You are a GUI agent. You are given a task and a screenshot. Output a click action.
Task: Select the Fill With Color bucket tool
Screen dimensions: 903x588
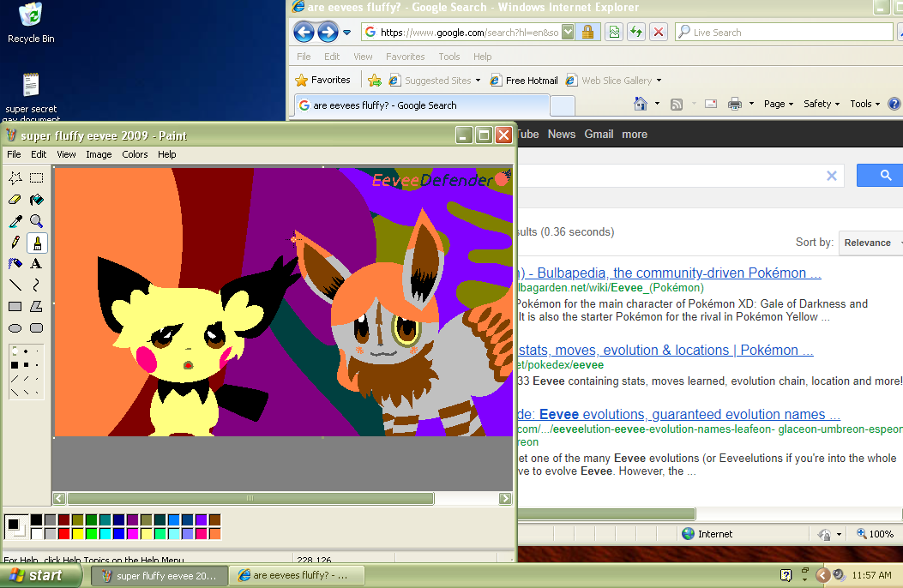pos(37,200)
